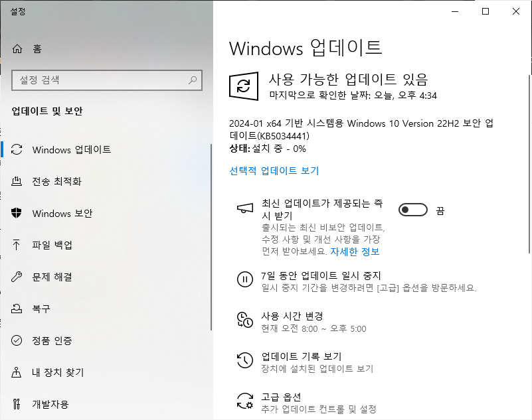Open 사용 시간 변경 option

pyautogui.click(x=302, y=322)
